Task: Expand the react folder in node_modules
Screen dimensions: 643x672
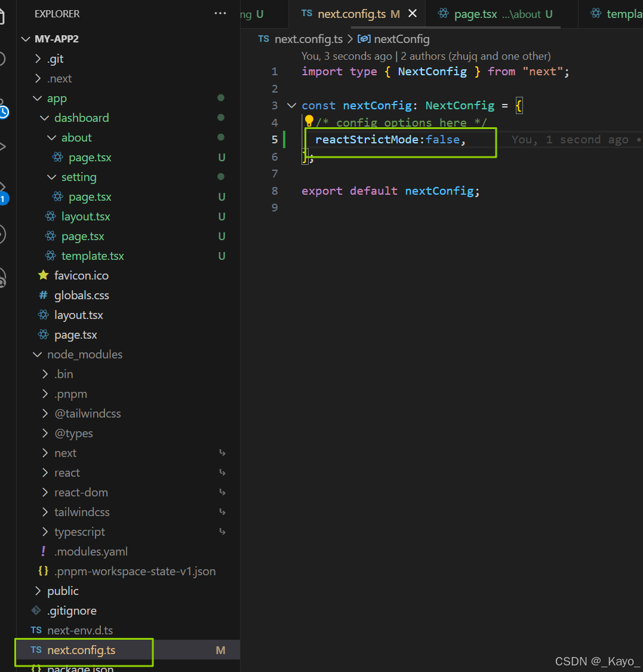Action: [x=45, y=472]
